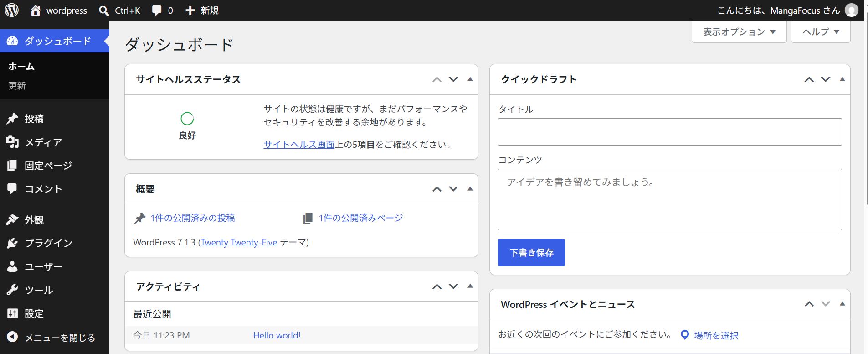The height and width of the screenshot is (354, 868).
Task: Open the site home icon labeled wordpress
Action: [x=36, y=10]
